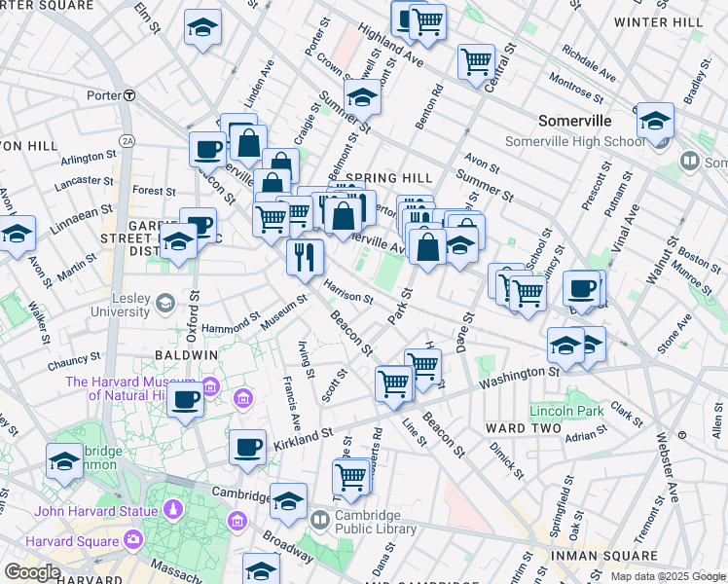The image size is (728, 584).
Task: Click the Kirkland St street label
Action: click(304, 440)
